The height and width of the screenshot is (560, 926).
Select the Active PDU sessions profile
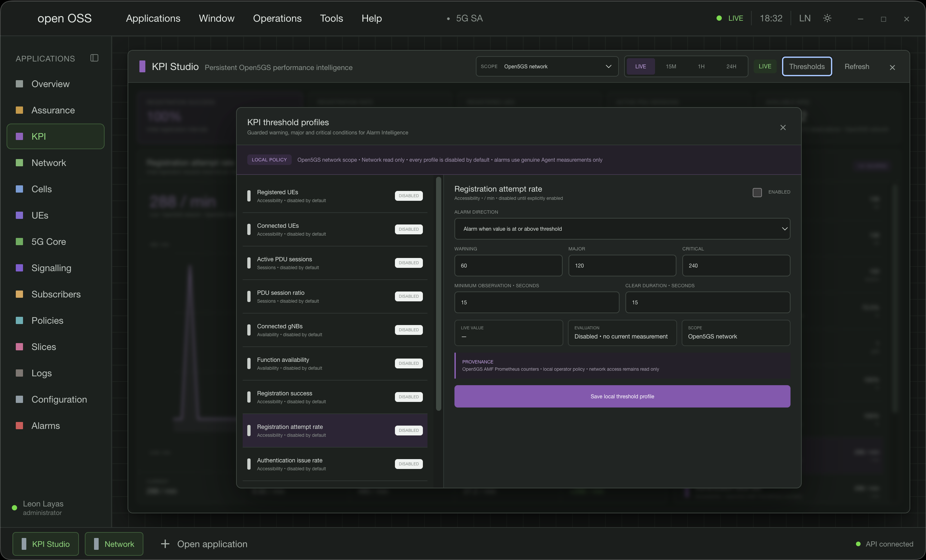pyautogui.click(x=335, y=263)
